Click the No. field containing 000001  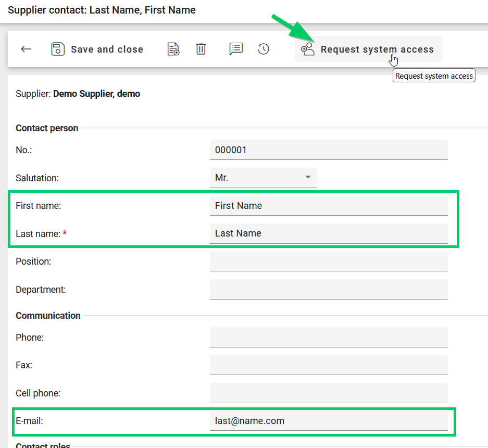point(328,150)
